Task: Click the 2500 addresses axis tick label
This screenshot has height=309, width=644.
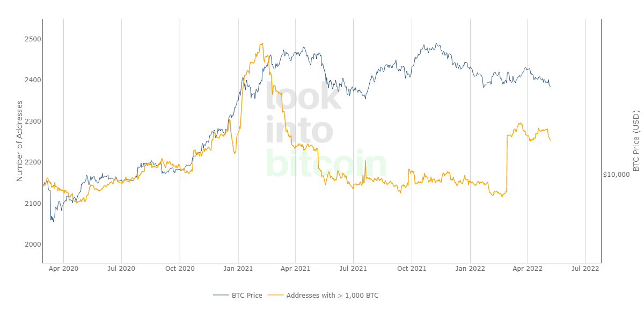Action: 32,39
